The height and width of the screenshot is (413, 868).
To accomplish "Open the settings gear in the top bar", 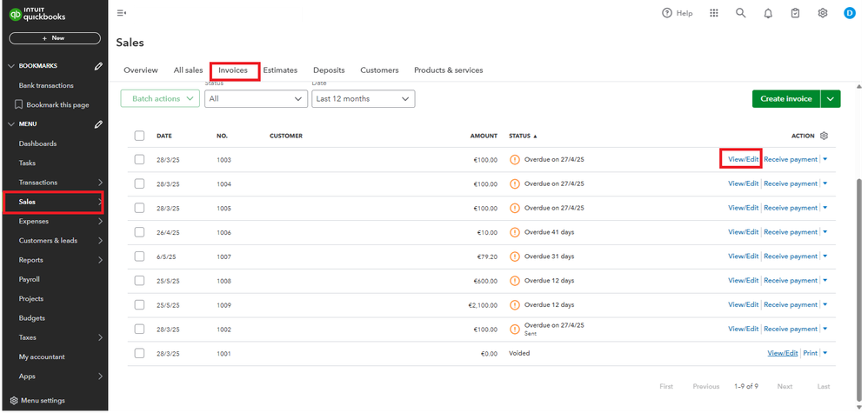I will (x=823, y=13).
